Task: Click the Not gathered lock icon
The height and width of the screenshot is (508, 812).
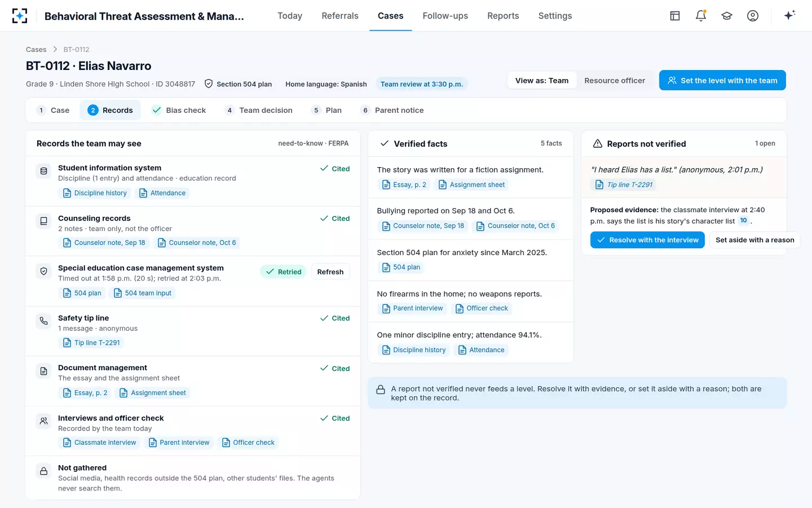Action: pyautogui.click(x=43, y=471)
